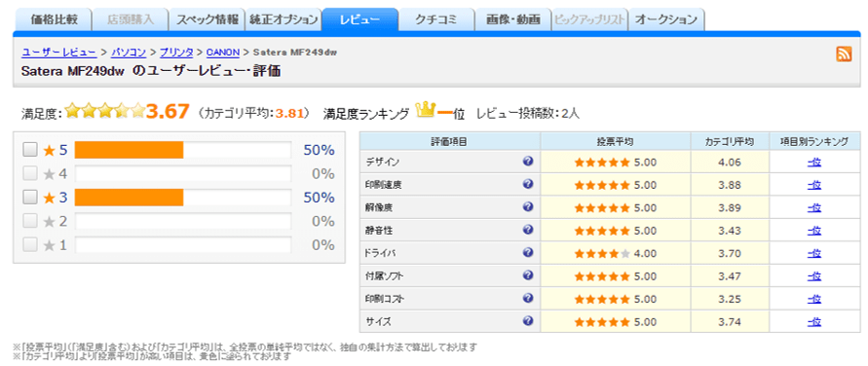Open デザイン ranking 一位 link

pos(814,163)
